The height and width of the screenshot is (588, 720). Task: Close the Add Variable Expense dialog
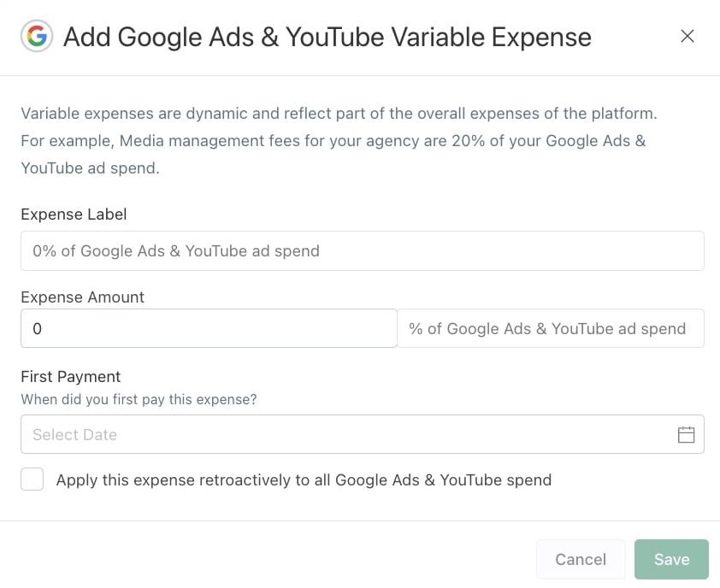687,36
